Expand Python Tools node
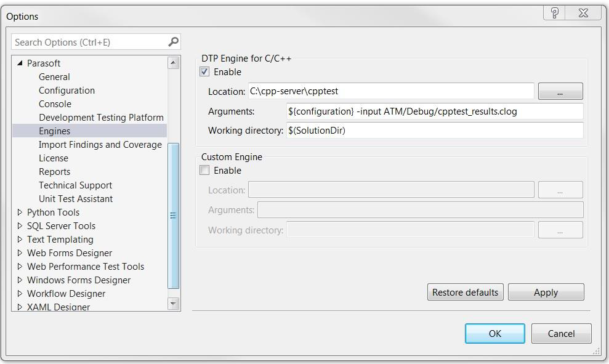609x364 pixels. 20,212
